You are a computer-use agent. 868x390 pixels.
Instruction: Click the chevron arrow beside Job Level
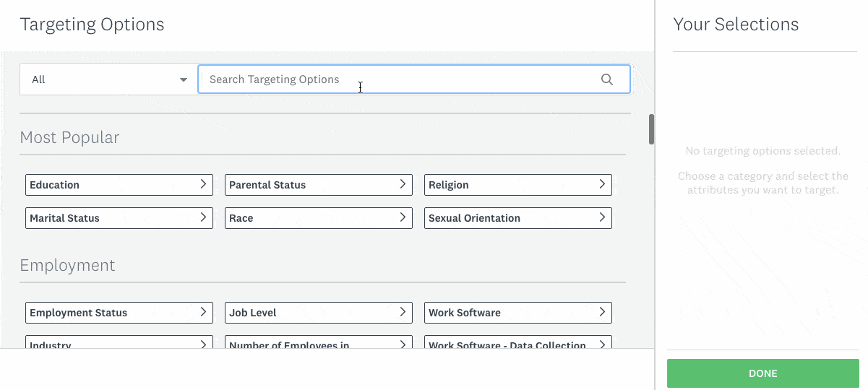[403, 313]
